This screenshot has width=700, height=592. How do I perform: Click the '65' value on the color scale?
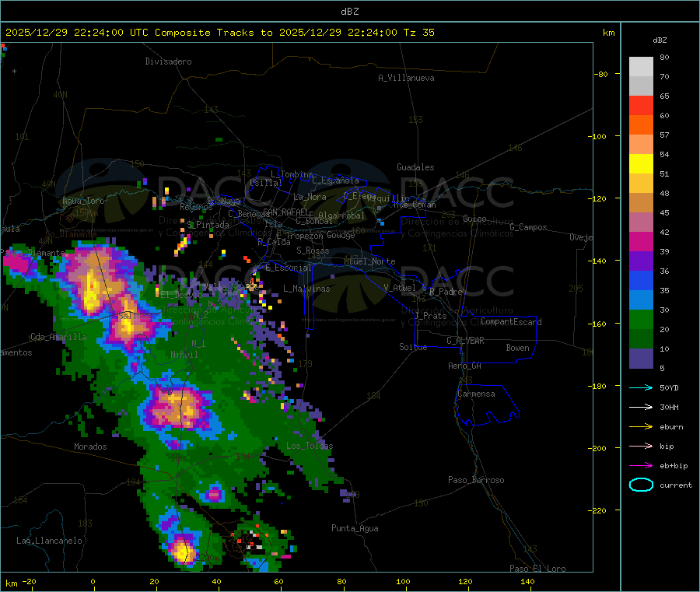tap(664, 96)
